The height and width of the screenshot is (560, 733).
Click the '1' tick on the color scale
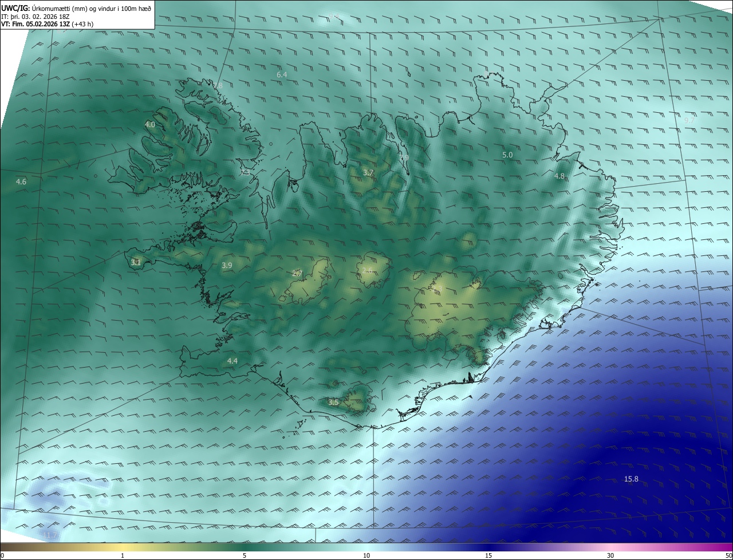pyautogui.click(x=123, y=555)
